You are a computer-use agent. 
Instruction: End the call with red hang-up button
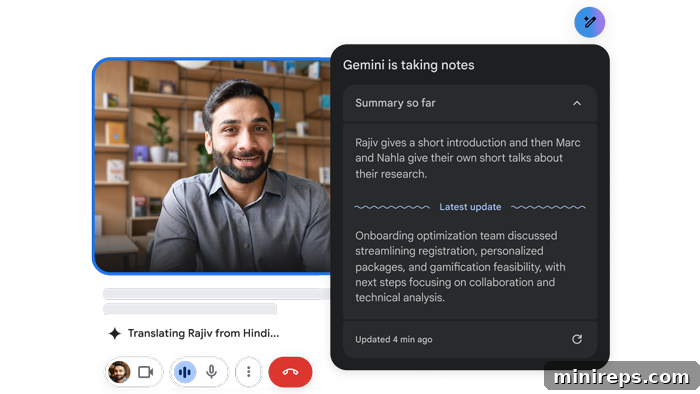coord(290,372)
